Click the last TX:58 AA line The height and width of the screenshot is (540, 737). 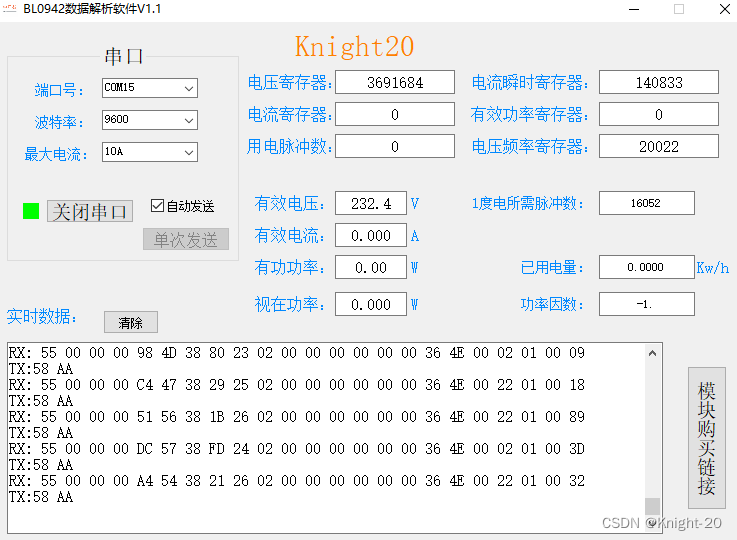41,497
